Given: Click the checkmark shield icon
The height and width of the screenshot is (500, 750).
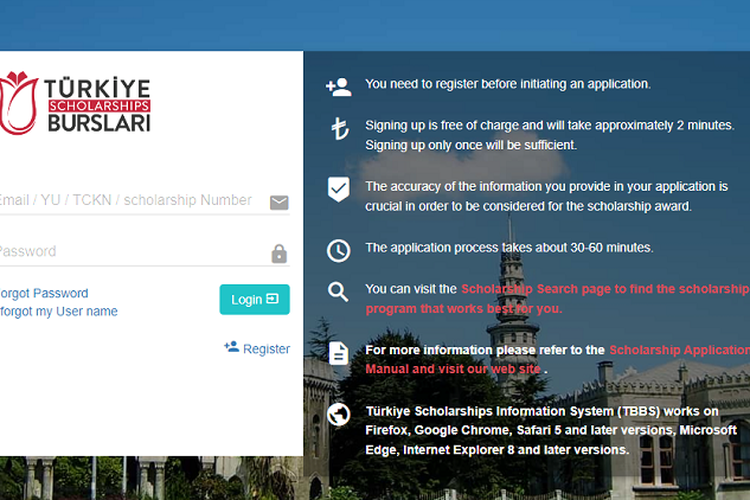Looking at the screenshot, I should 338,189.
